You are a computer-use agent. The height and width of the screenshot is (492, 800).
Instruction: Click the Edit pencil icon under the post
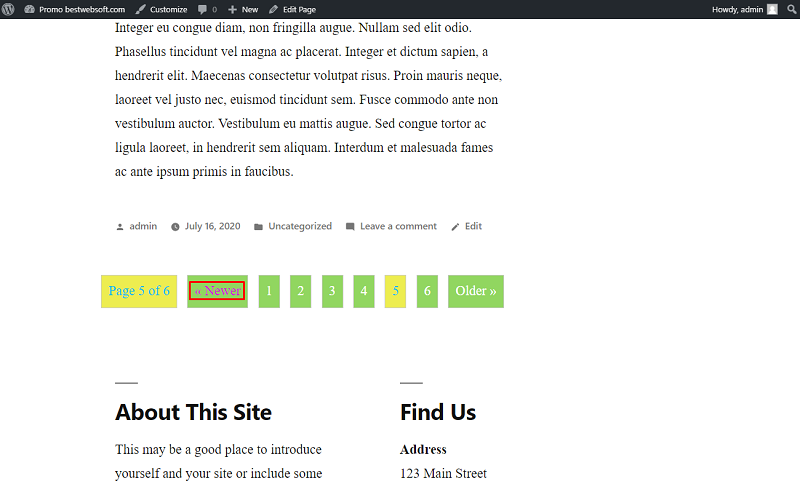[455, 227]
